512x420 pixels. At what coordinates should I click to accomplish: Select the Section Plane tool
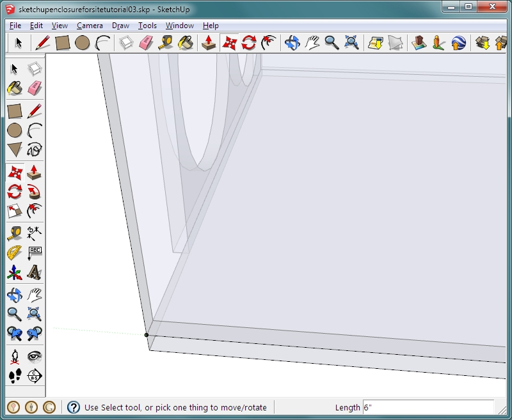click(35, 376)
